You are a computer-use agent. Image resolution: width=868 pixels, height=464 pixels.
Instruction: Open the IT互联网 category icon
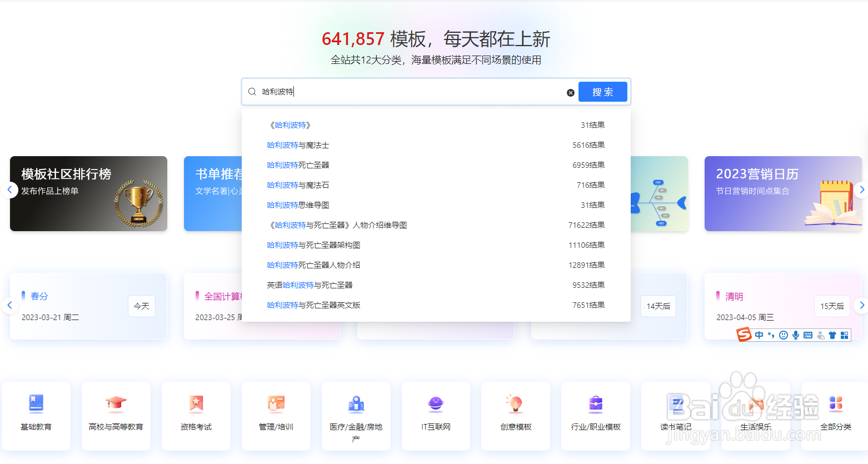436,403
